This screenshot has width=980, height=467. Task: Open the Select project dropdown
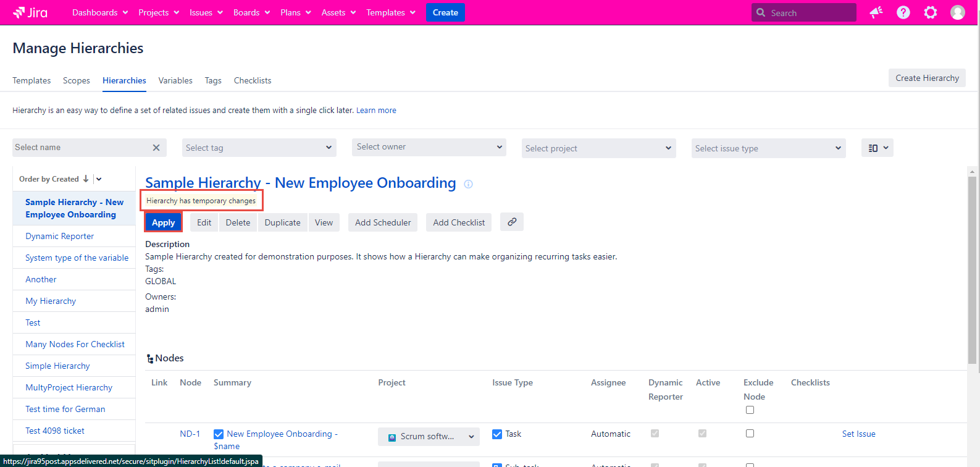click(x=598, y=148)
